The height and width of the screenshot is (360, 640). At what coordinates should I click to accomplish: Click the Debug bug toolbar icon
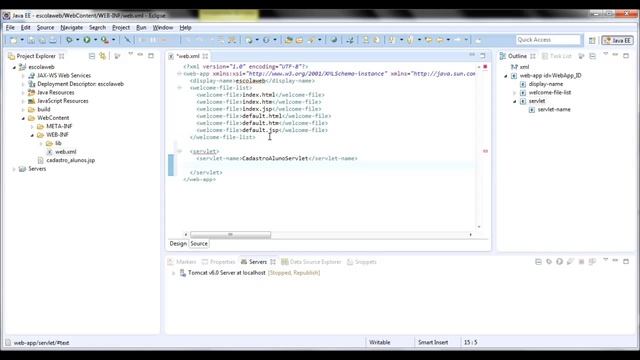point(69,40)
